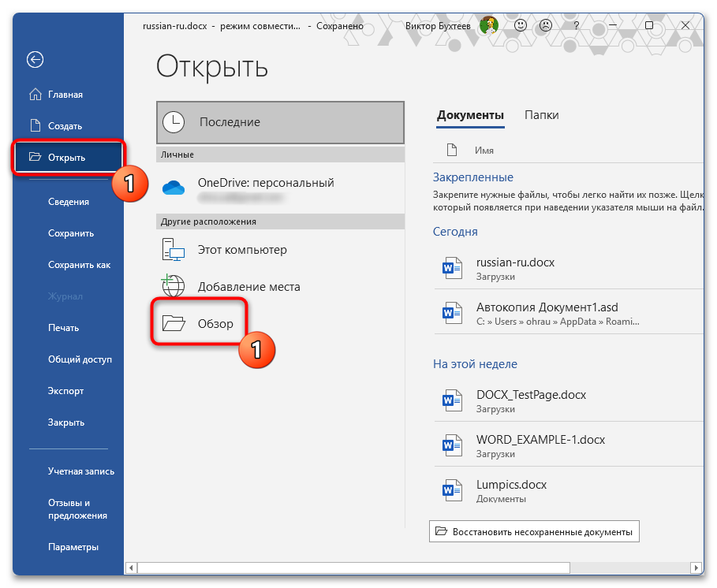
Task: Open the DOCX_TestPage.docx file
Action: click(531, 395)
